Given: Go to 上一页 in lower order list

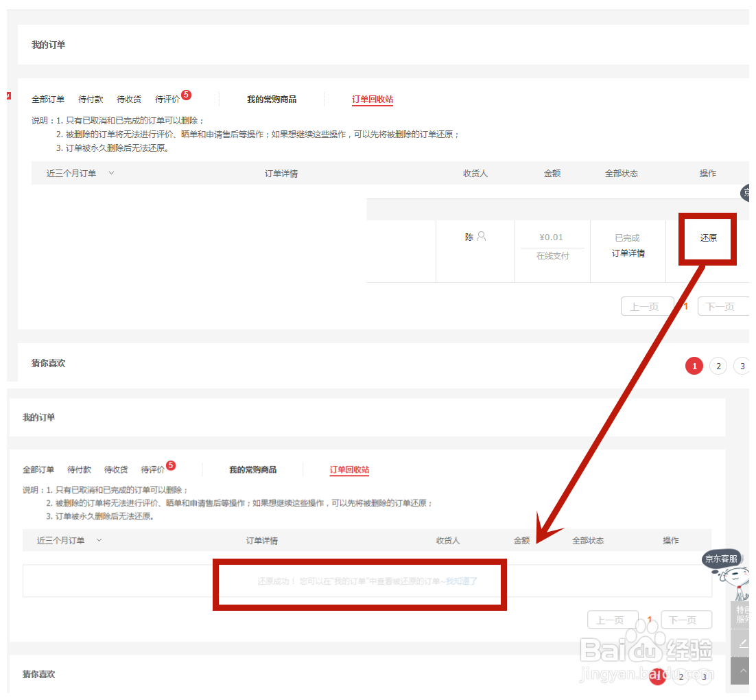Looking at the screenshot, I should (613, 620).
